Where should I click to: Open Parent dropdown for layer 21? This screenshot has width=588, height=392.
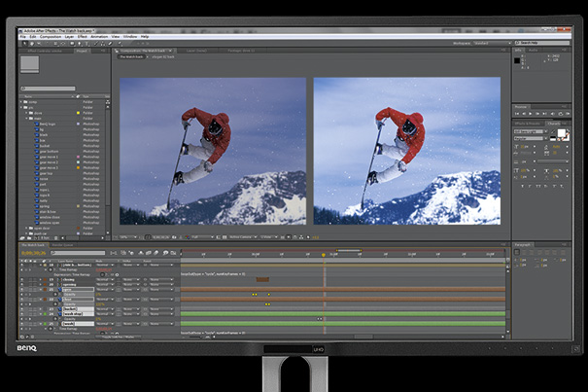coord(161,290)
